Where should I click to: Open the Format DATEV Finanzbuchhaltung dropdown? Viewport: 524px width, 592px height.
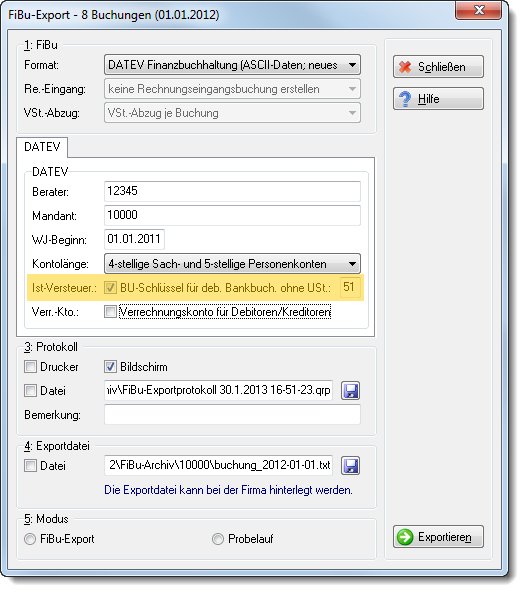pyautogui.click(x=232, y=65)
